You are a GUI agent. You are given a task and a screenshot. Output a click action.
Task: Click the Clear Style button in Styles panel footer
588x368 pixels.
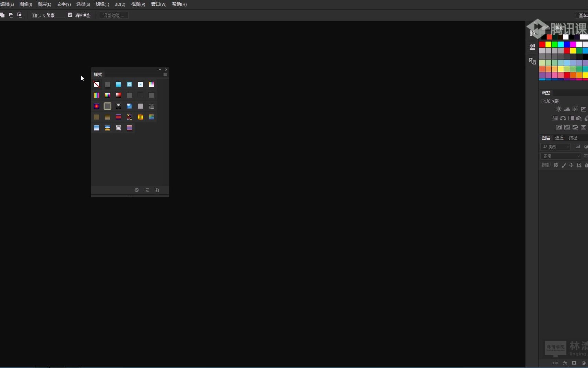coord(136,190)
